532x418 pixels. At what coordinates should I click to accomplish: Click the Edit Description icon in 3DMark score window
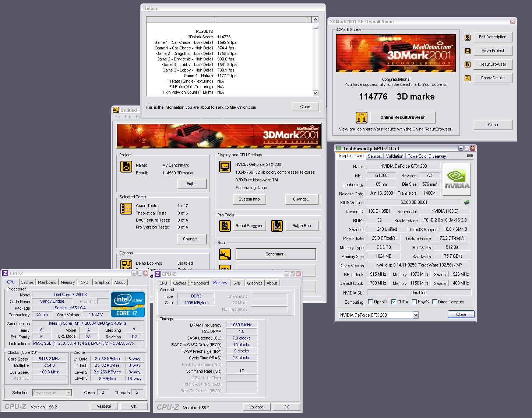[x=468, y=37]
